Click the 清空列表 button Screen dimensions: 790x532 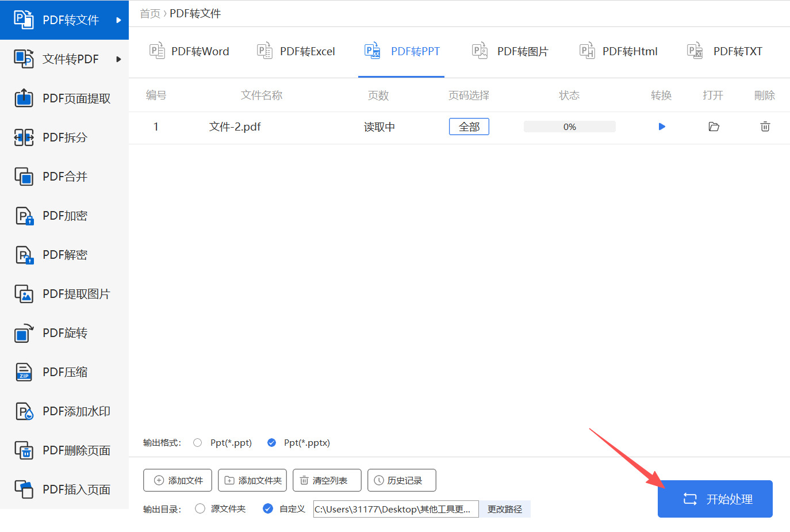[x=327, y=480]
